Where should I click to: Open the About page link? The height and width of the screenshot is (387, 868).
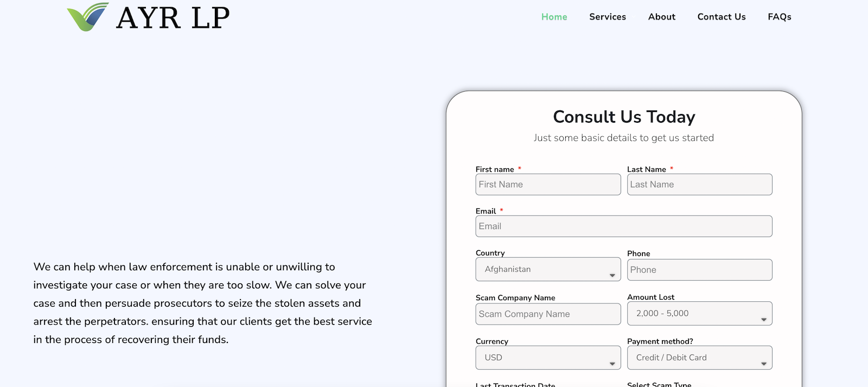(661, 17)
